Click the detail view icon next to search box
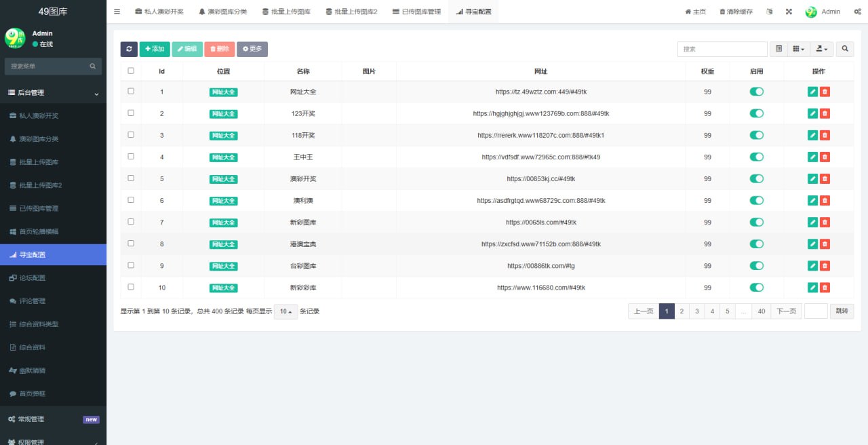The image size is (868, 445). coord(778,49)
